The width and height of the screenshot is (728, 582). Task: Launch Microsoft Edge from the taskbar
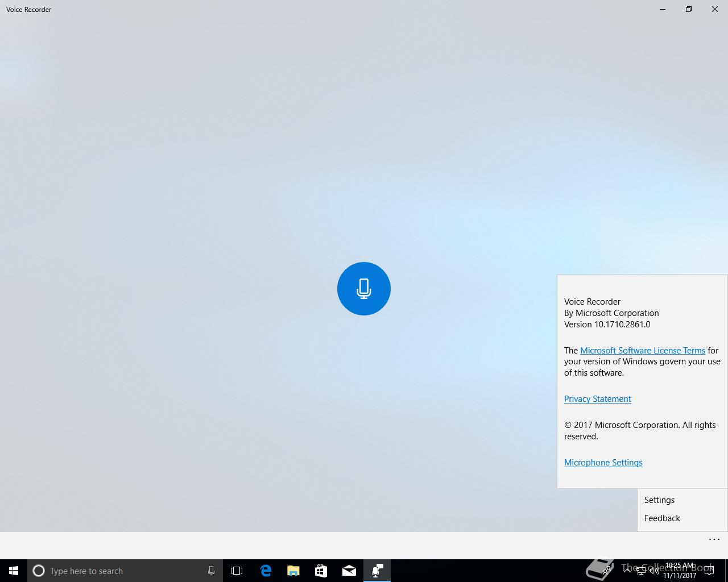coord(265,571)
